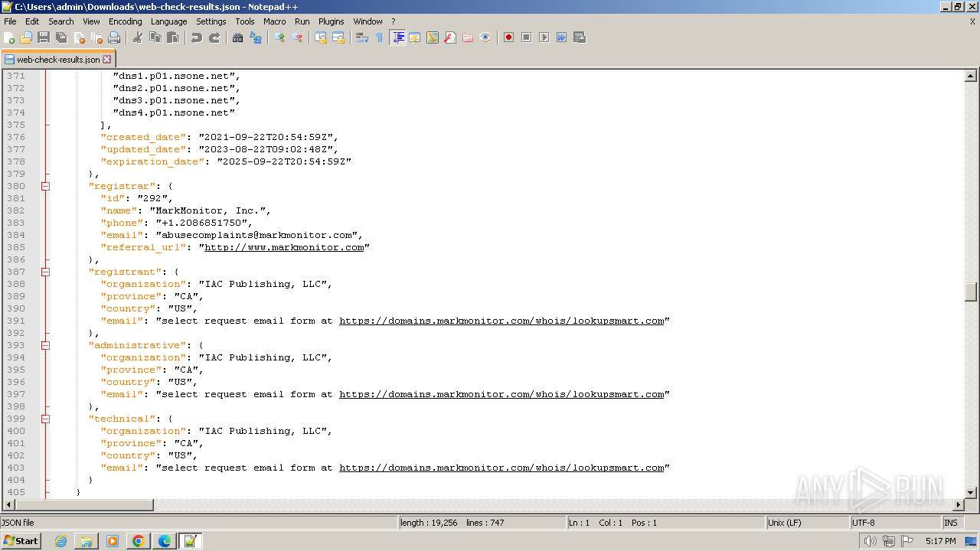Click the Zoom Out toolbar icon
The image size is (980, 551).
click(x=297, y=37)
